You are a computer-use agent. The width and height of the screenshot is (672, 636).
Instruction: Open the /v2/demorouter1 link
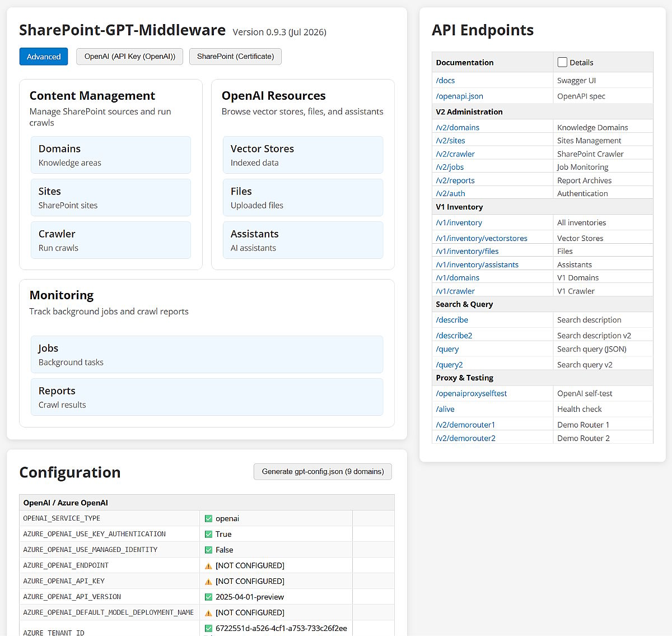click(x=465, y=425)
